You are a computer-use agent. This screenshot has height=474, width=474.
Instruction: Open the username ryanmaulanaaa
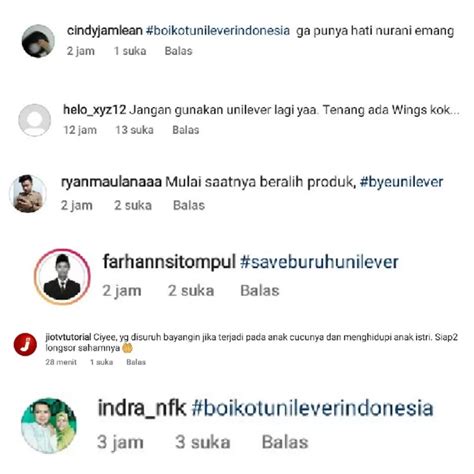(x=111, y=182)
